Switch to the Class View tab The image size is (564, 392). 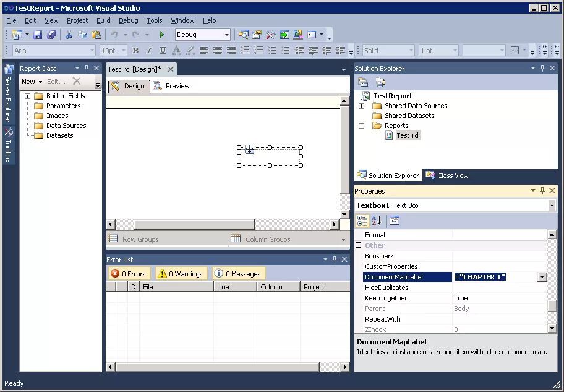point(446,176)
